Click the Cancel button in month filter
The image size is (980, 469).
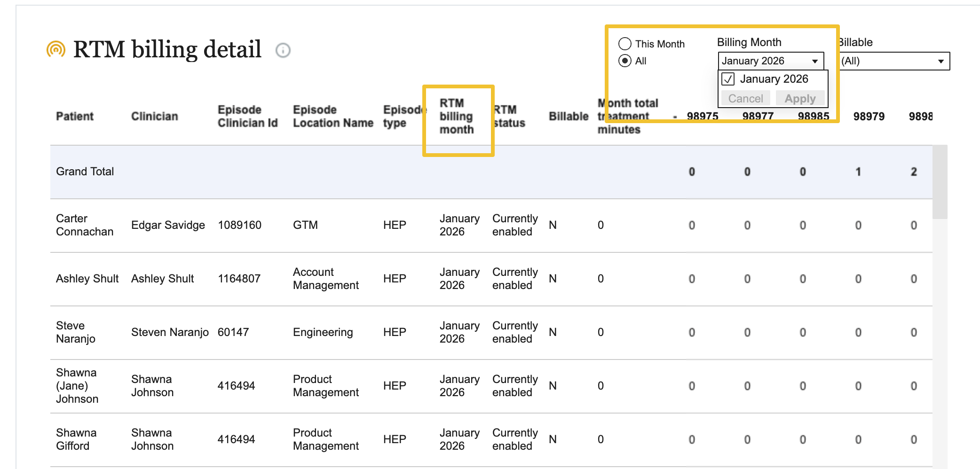click(746, 98)
